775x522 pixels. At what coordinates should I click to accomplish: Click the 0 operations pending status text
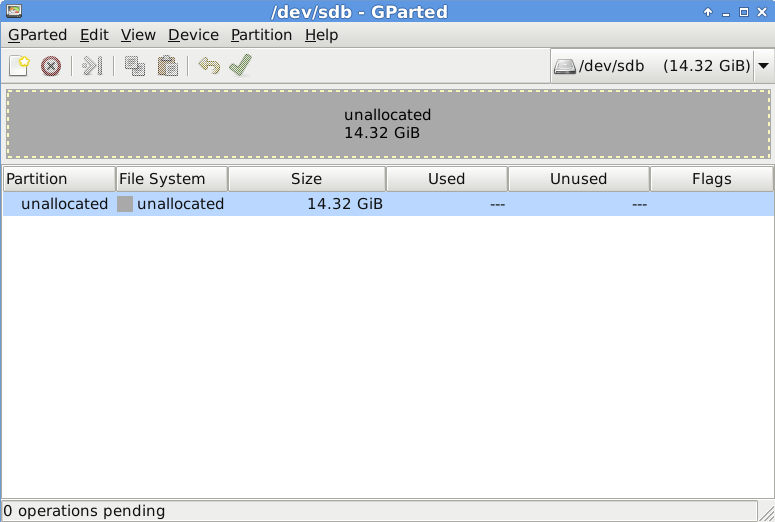[x=84, y=511]
